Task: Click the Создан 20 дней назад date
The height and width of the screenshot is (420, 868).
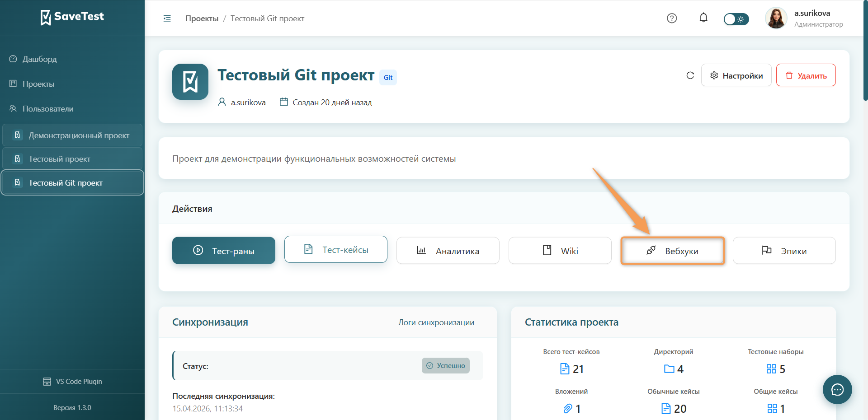Action: [x=332, y=103]
